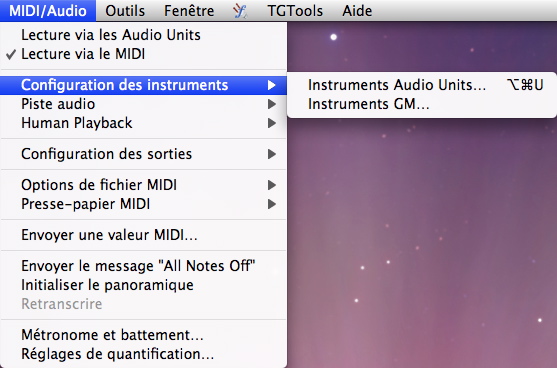Choose Initialiser le panoramique
The width and height of the screenshot is (557, 368).
pyautogui.click(x=144, y=285)
